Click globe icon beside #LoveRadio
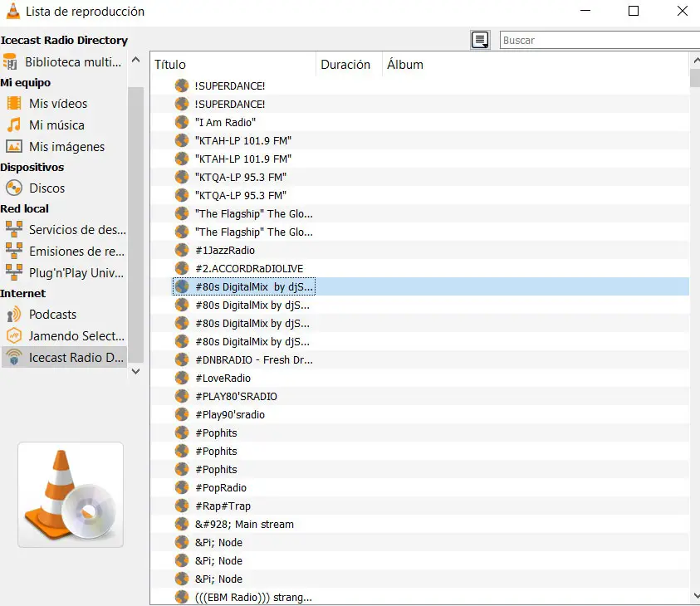 [x=182, y=378]
